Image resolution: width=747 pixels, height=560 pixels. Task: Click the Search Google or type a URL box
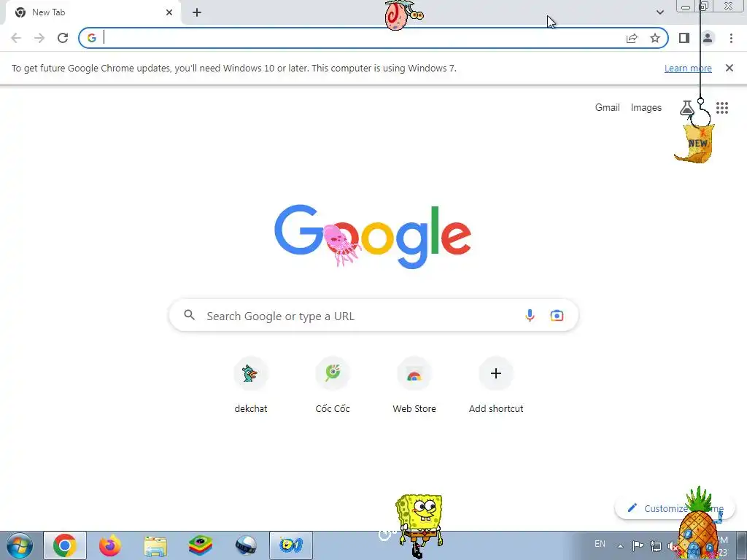tap(374, 315)
